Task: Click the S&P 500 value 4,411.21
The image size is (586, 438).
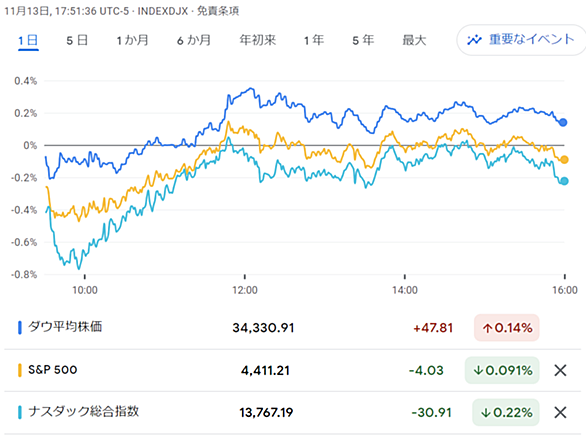Action: [265, 370]
